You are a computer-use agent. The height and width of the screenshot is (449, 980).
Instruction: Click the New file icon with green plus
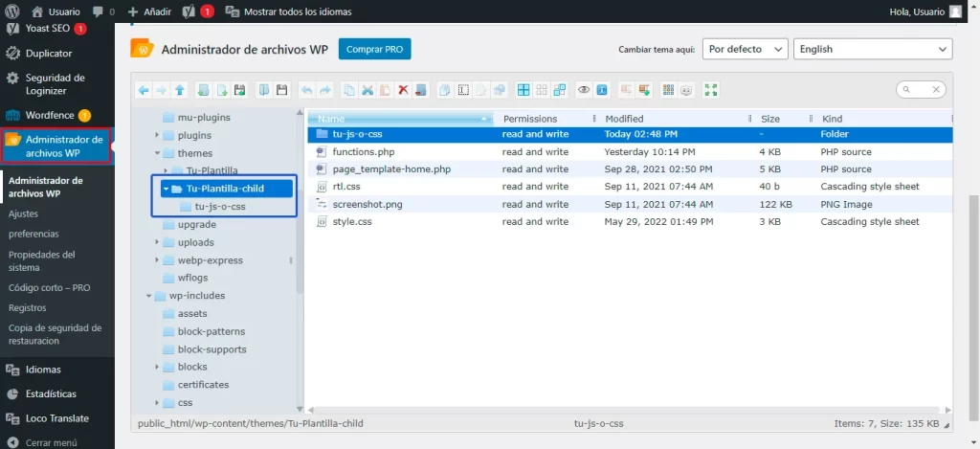tap(222, 90)
